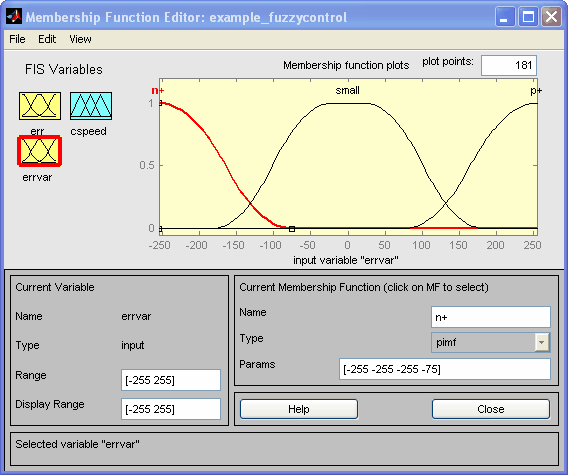Click the status text Selected variable "errvar"
The width and height of the screenshot is (568, 475).
77,444
